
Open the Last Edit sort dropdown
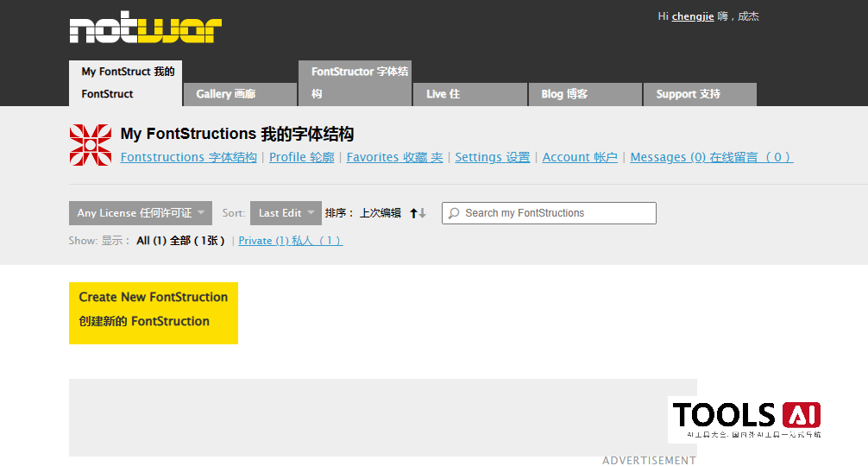286,213
